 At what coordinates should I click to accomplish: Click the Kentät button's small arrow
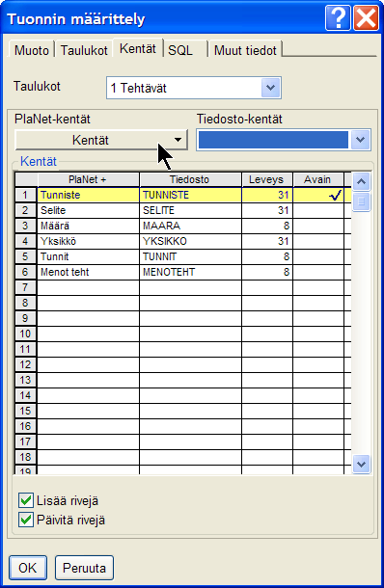coord(178,140)
